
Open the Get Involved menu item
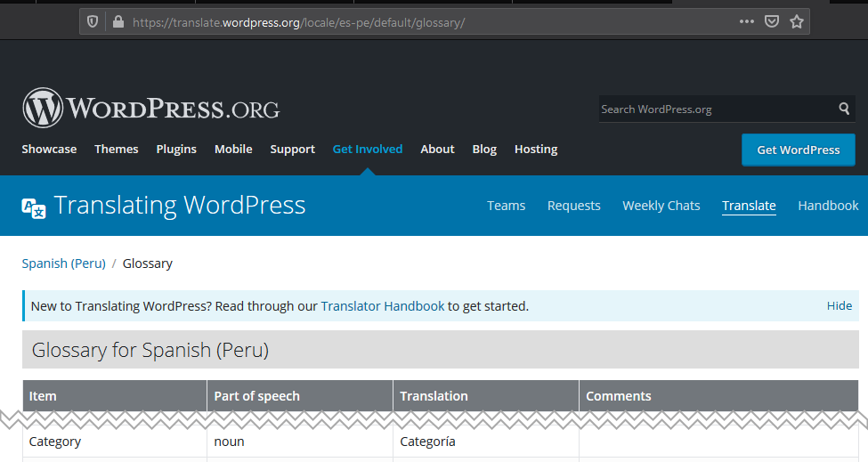pos(368,149)
